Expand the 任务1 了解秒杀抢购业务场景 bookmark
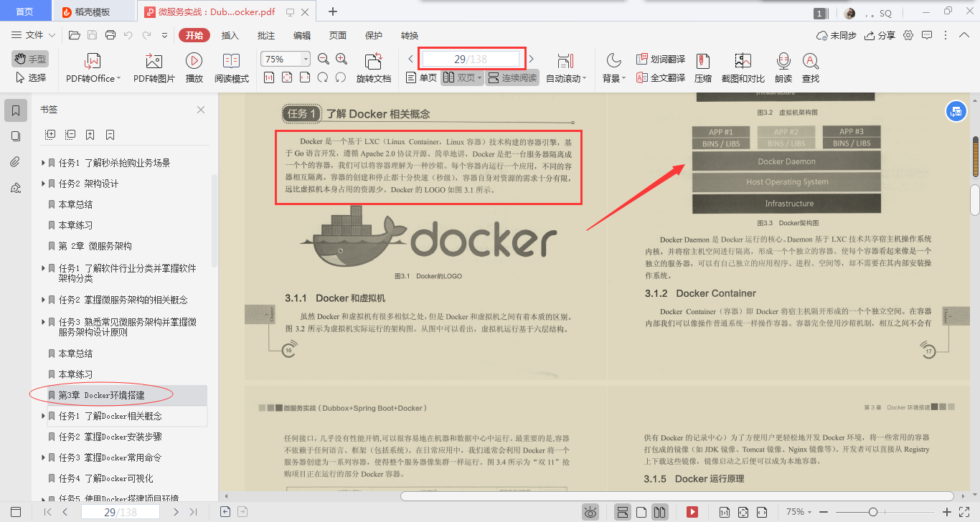The image size is (980, 522). 44,163
